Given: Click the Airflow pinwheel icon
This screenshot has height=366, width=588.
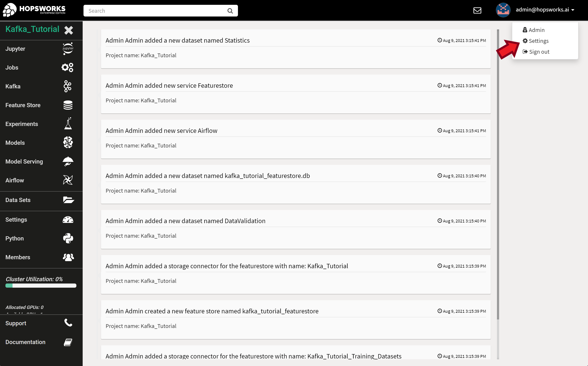Looking at the screenshot, I should pos(68,180).
